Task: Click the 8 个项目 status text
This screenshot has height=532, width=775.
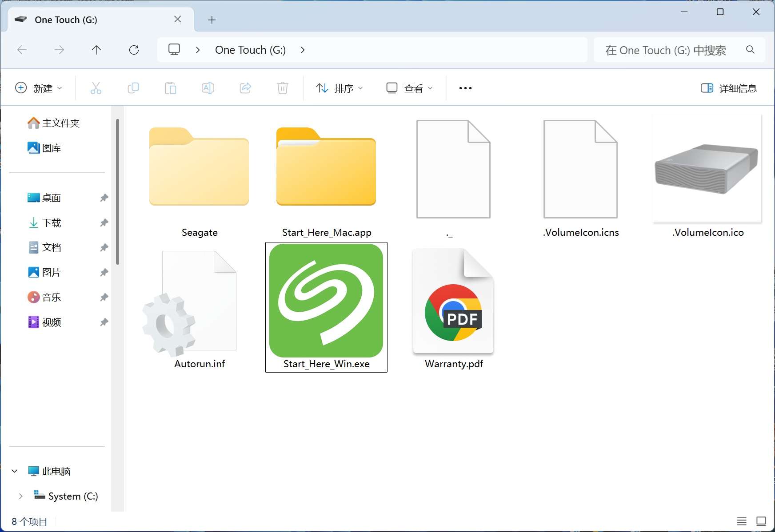Action: click(x=29, y=521)
